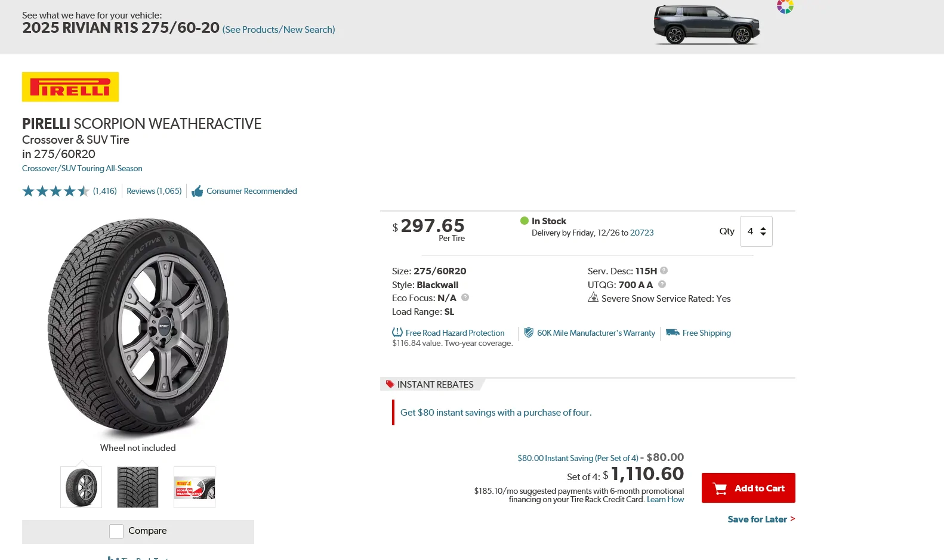This screenshot has height=560, width=944.
Task: Select the Pirelli promo video thumbnail
Action: (x=195, y=487)
